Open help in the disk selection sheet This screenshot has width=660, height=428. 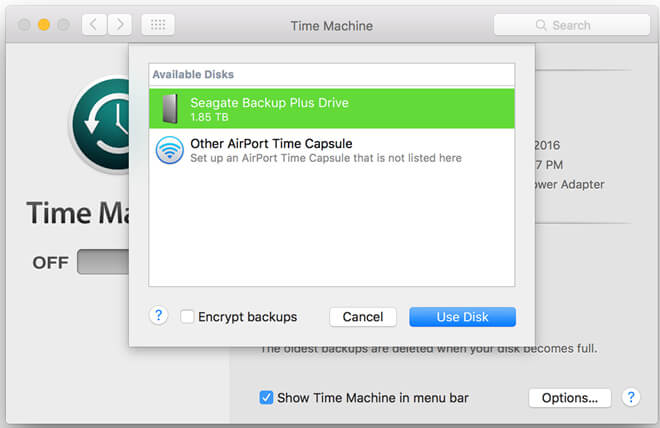159,315
